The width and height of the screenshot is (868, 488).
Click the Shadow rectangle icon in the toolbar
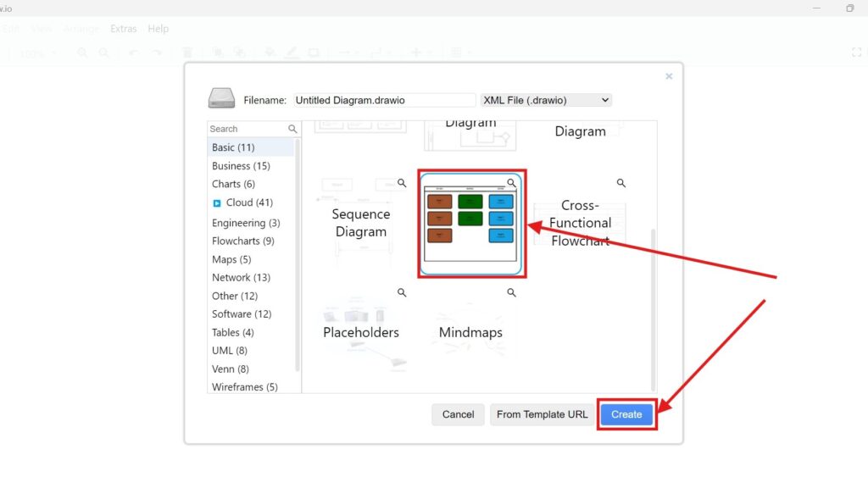pos(314,52)
